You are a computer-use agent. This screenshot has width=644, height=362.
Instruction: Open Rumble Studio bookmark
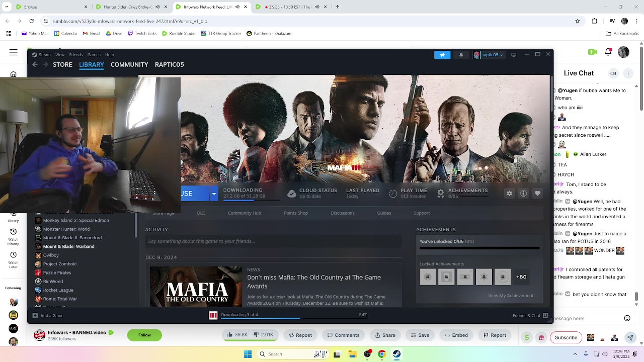(x=179, y=34)
